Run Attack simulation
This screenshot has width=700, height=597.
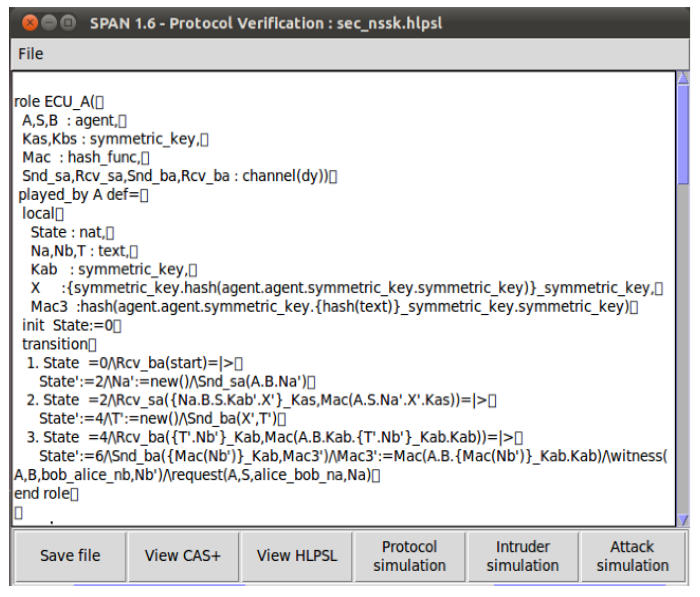[x=632, y=556]
